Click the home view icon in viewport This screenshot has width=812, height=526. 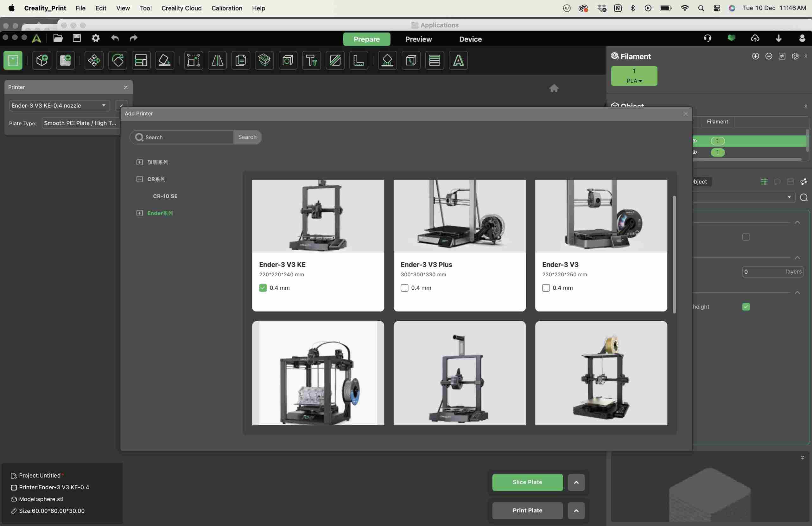click(x=554, y=88)
